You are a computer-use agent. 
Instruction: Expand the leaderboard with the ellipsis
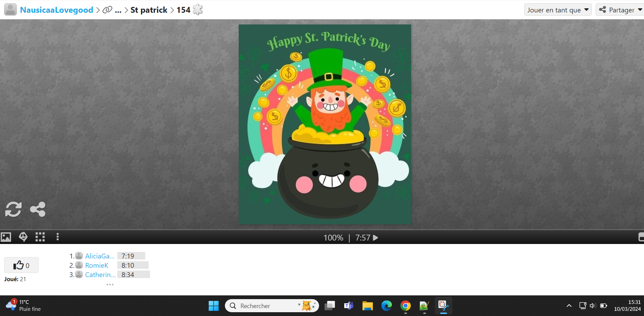[x=110, y=285]
